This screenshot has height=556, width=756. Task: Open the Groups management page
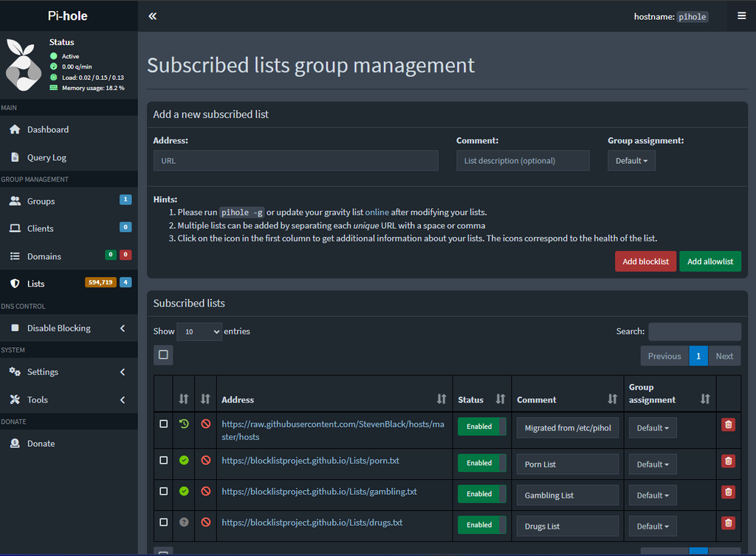point(69,201)
